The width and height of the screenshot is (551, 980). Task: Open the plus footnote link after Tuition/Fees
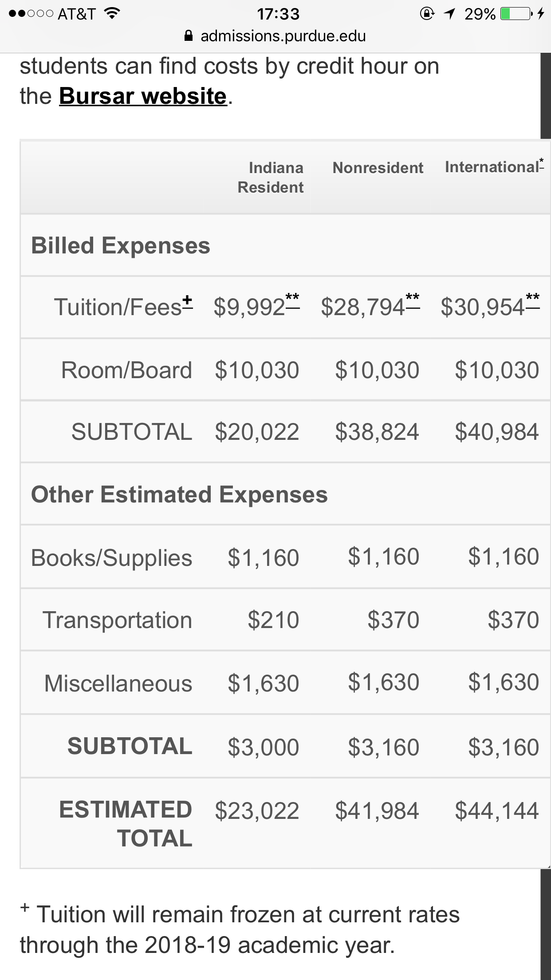click(x=188, y=301)
